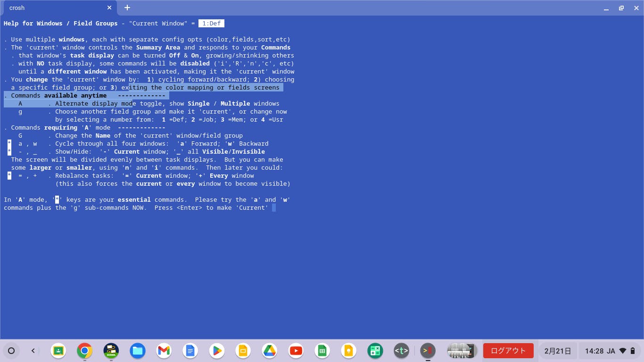The height and width of the screenshot is (362, 644).
Task: Open Google Sheets
Action: [322, 351]
